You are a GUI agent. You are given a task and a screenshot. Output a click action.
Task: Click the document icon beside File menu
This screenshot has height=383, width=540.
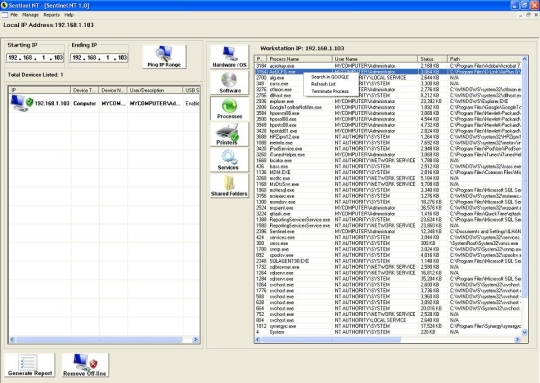pos(4,15)
